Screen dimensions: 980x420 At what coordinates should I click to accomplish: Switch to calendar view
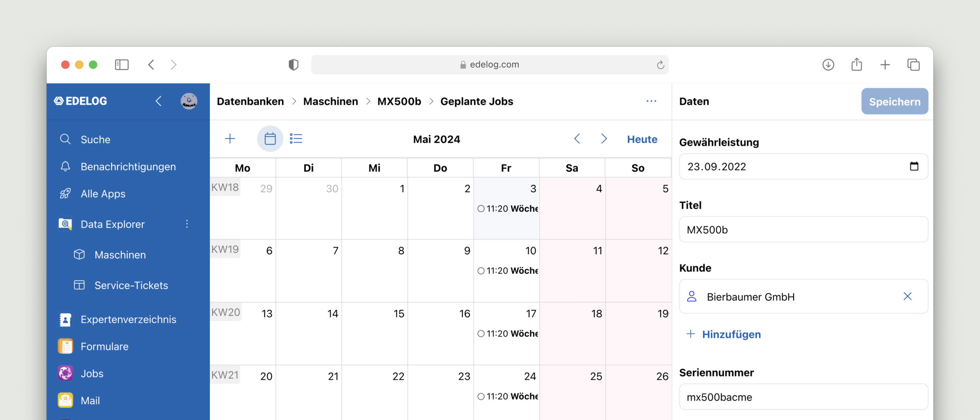click(270, 139)
